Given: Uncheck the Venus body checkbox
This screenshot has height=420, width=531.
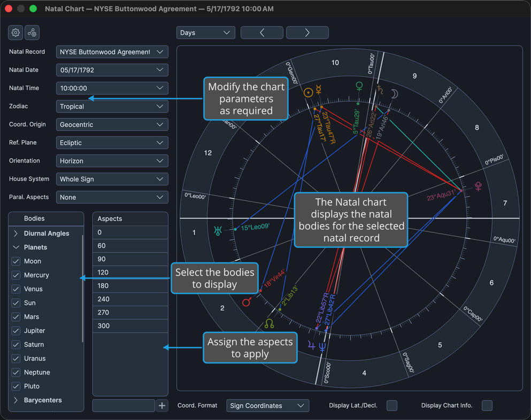Looking at the screenshot, I should [x=16, y=289].
